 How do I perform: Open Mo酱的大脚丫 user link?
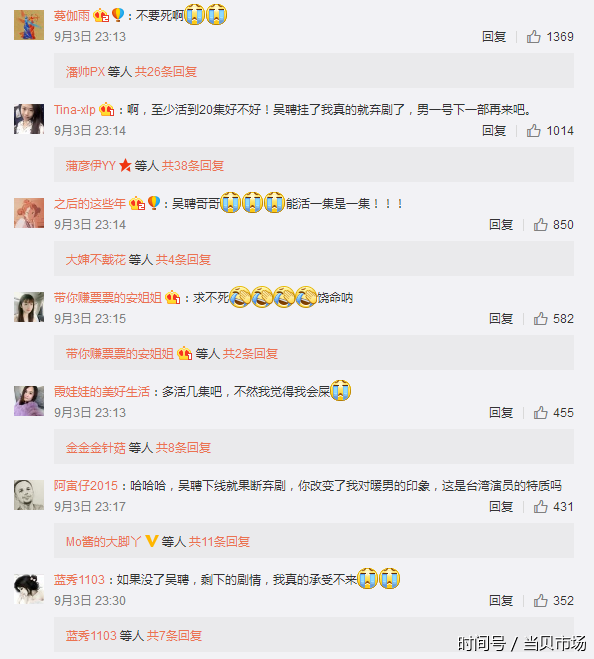pos(103,542)
